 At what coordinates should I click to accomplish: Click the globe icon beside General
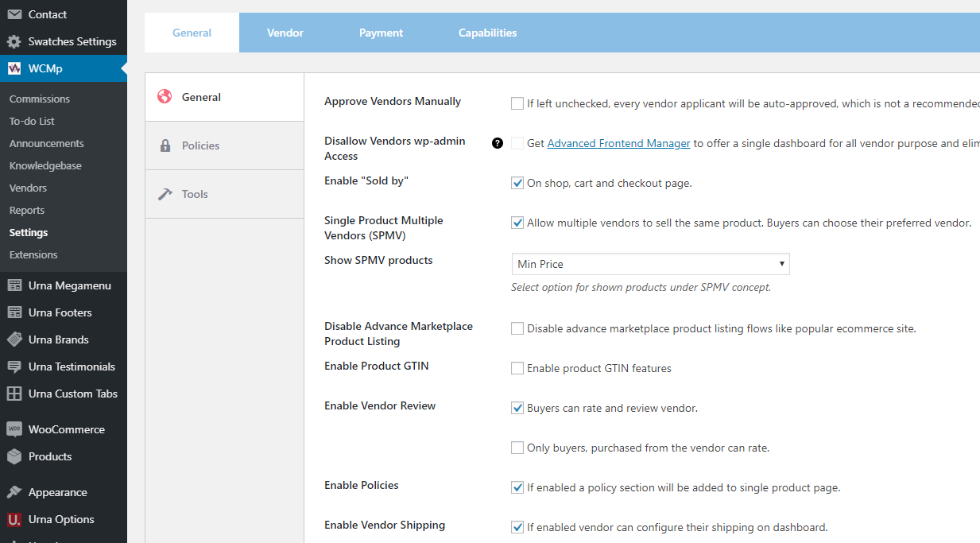165,97
